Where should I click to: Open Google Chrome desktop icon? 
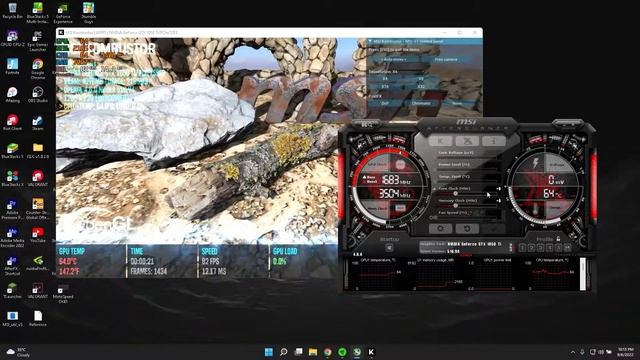[x=38, y=69]
